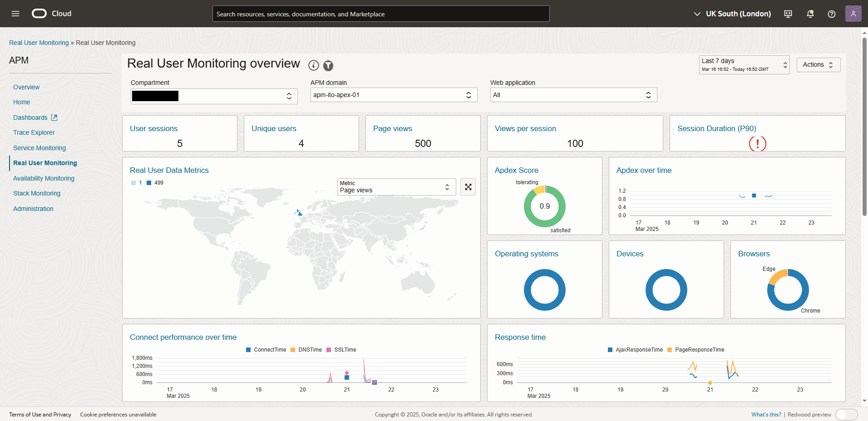The height and width of the screenshot is (421, 868).
Task: Open Apdex over time chart title
Action: [644, 170]
